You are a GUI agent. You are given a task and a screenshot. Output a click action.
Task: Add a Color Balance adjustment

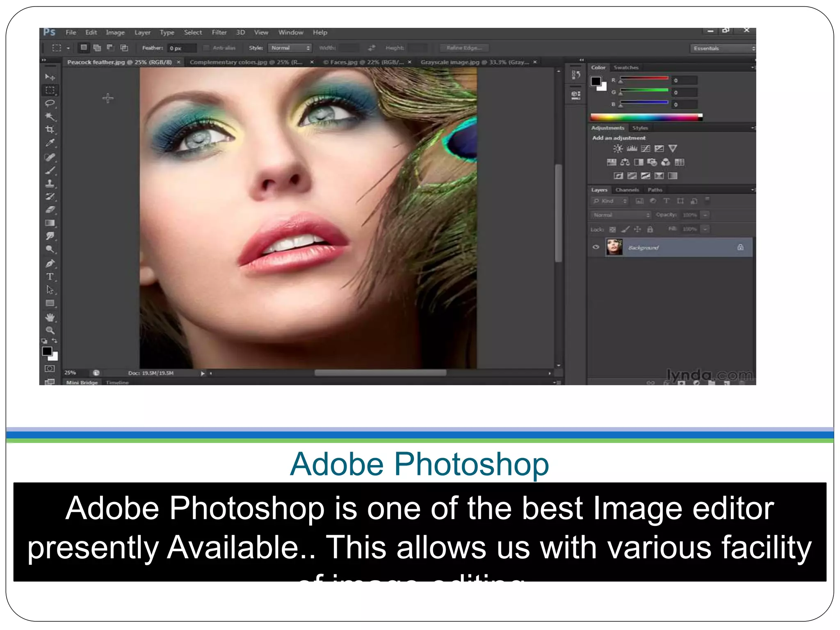pos(625,162)
